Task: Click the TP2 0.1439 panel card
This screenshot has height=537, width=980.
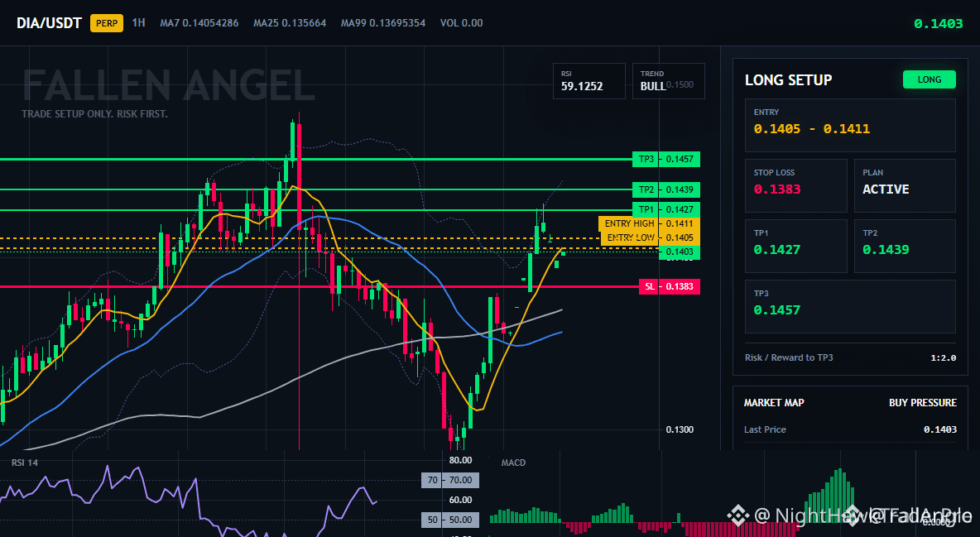Action: tap(905, 246)
